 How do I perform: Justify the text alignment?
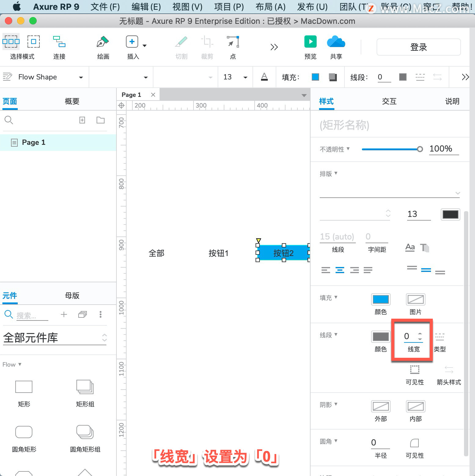(x=368, y=270)
